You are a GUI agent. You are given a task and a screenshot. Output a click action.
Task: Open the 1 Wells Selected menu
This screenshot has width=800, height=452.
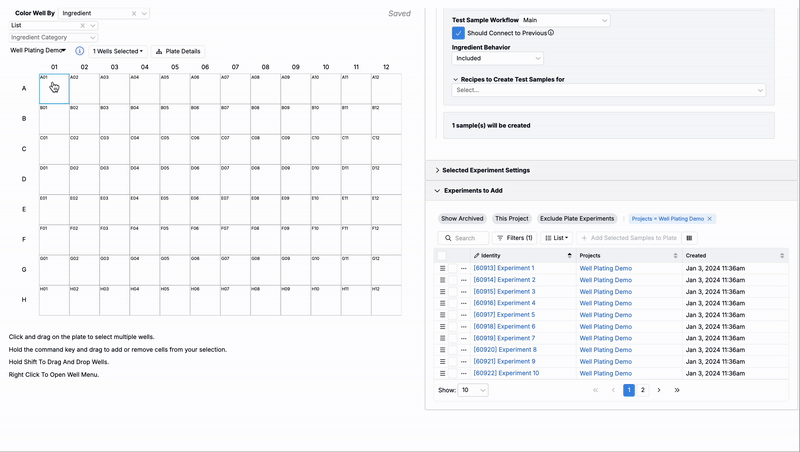(x=118, y=51)
